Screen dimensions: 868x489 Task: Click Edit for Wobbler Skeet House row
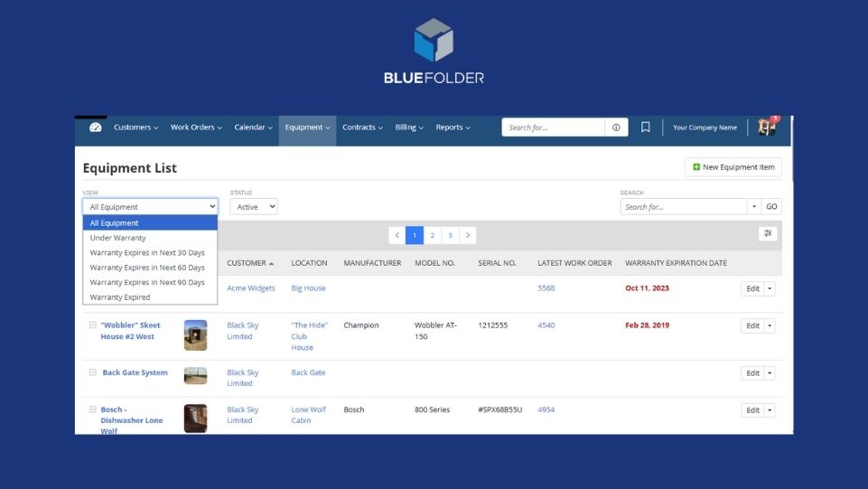point(752,325)
